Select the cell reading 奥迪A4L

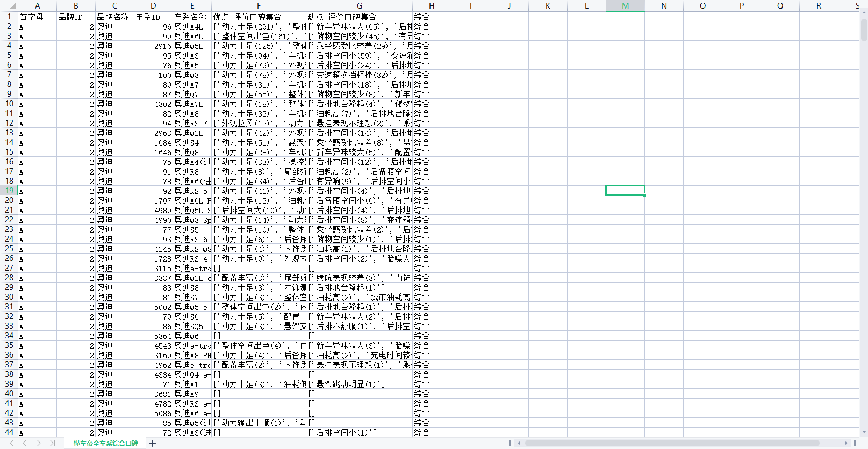[x=192, y=26]
